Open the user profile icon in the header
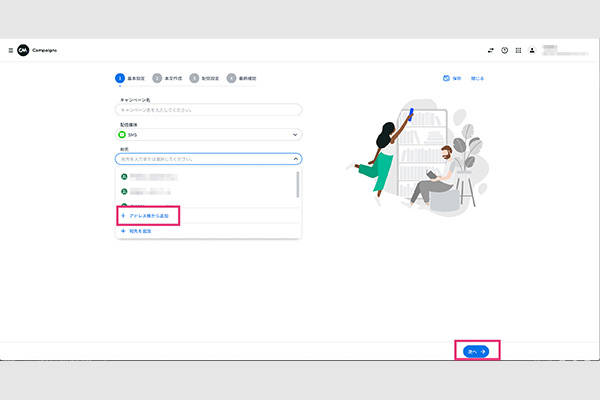Screen dimensions: 600x400 point(532,50)
